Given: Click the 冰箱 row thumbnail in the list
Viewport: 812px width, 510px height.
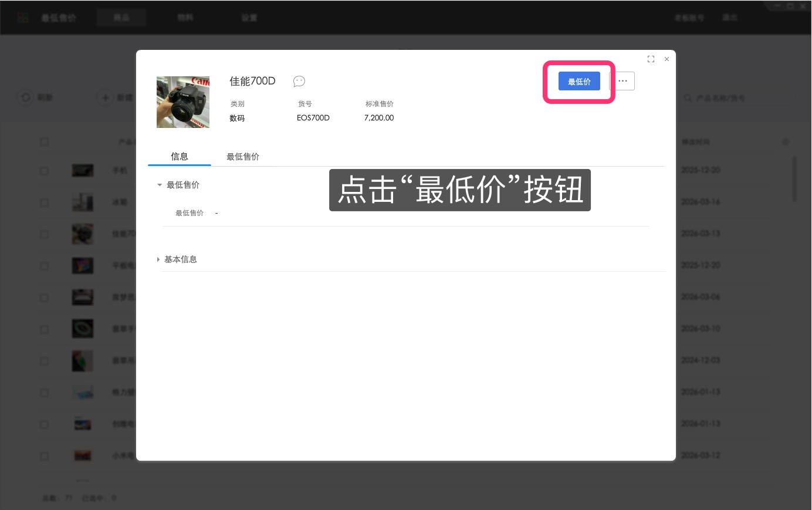Looking at the screenshot, I should tap(83, 202).
